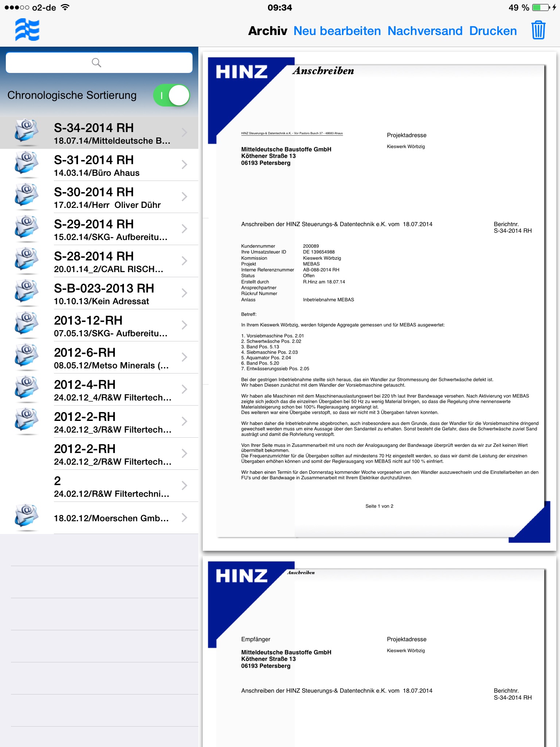Image resolution: width=560 pixels, height=747 pixels.
Task: Select first page of Anschreiben preview
Action: coord(379,301)
